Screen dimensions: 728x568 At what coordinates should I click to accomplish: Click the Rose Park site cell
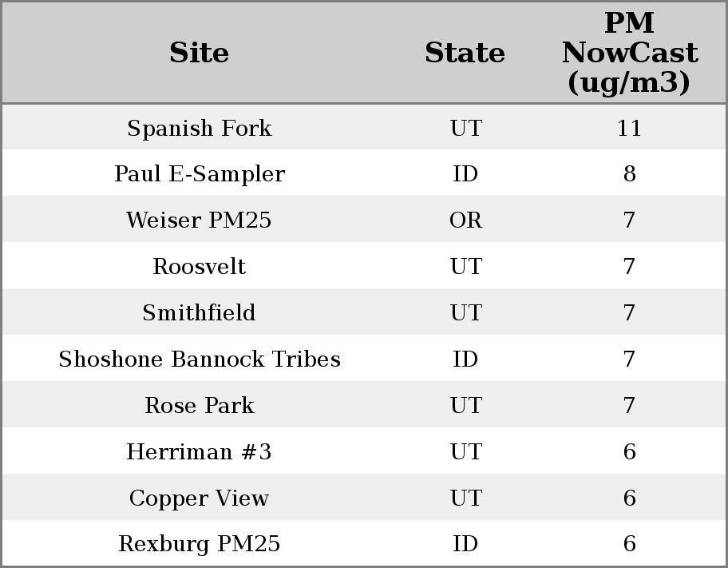(x=199, y=406)
